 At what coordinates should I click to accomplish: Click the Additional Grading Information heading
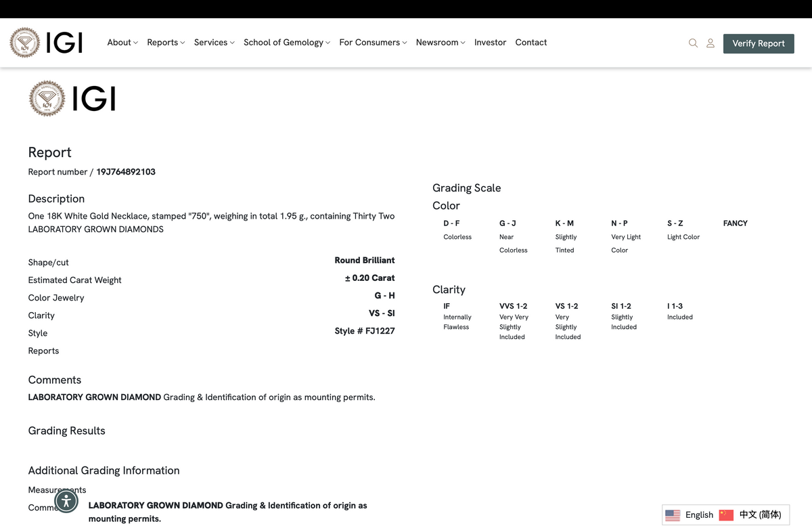104,470
